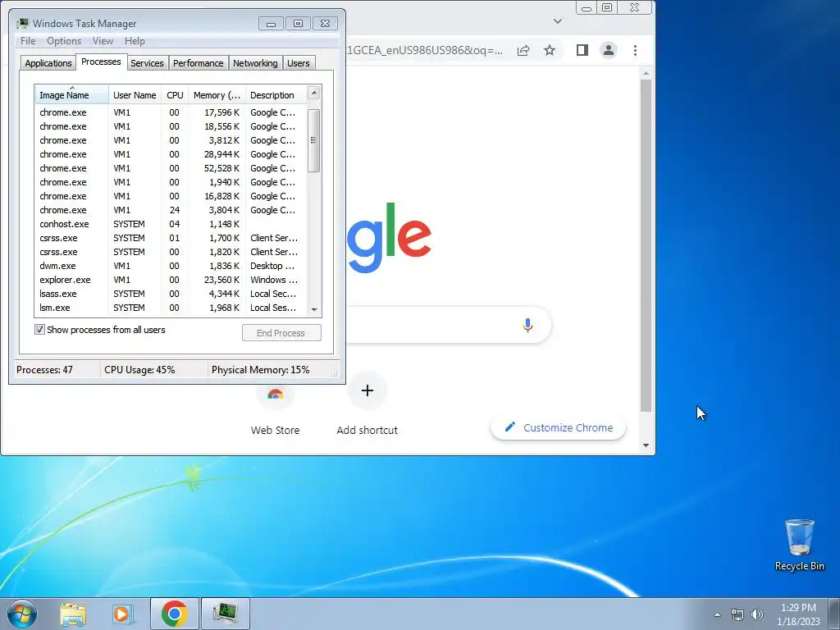Switch to Chrome via the taskbar icon
This screenshot has height=630, width=840.
[x=174, y=614]
